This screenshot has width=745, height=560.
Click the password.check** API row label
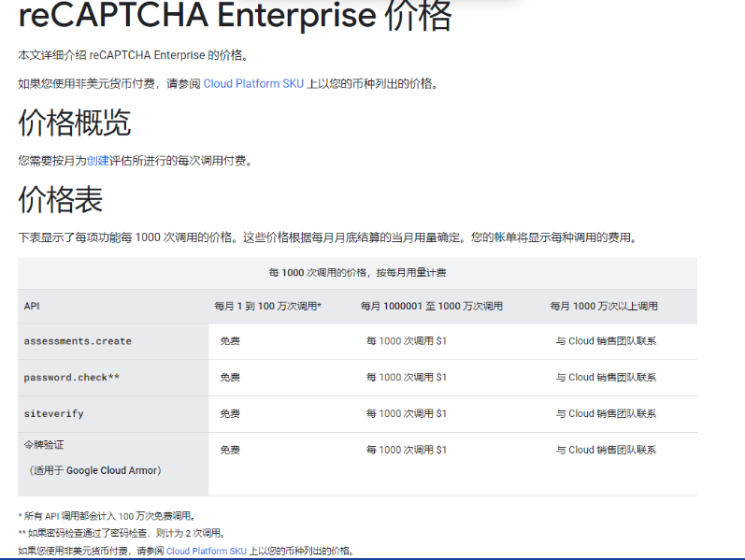[72, 378]
